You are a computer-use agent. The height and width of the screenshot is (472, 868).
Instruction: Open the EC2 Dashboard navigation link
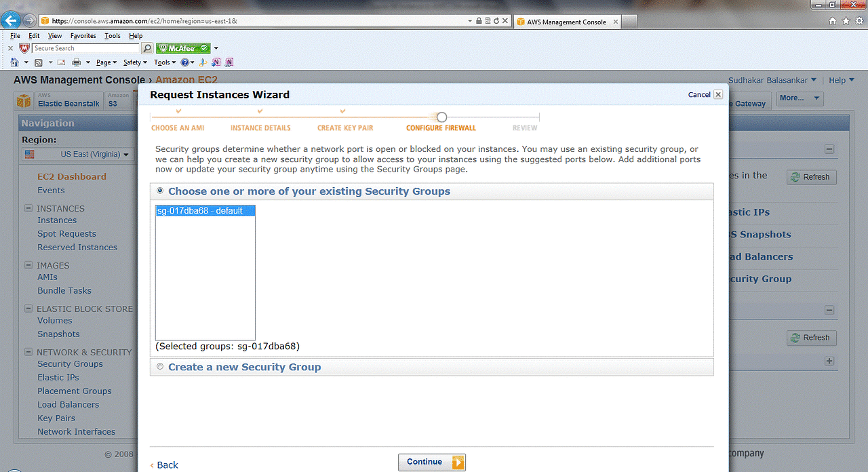[x=72, y=176]
